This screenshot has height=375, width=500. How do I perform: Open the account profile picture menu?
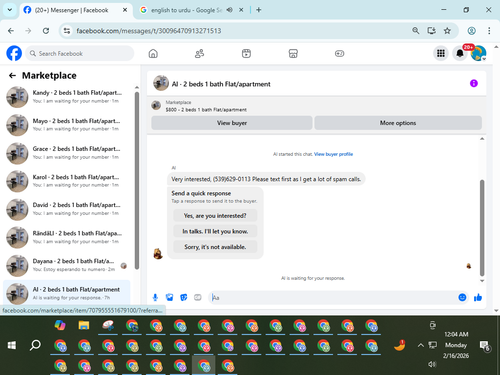[x=478, y=53]
